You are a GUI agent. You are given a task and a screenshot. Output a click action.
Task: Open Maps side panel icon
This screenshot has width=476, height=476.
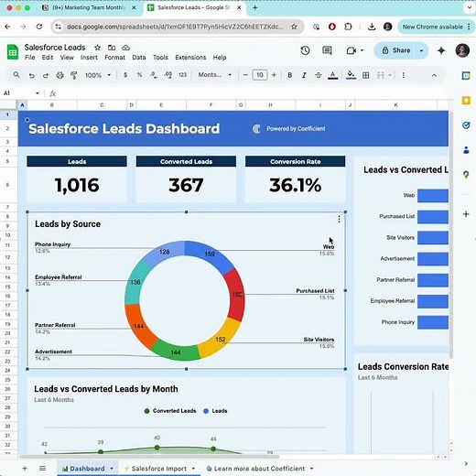tap(466, 175)
